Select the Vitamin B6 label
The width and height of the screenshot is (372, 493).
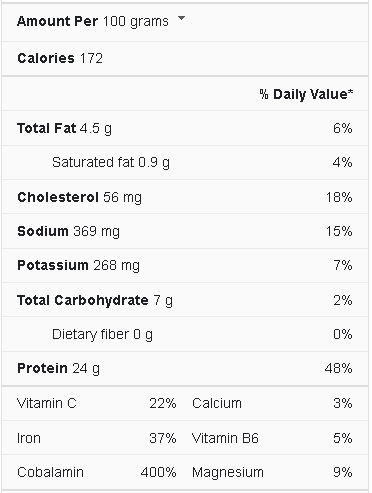(x=225, y=438)
